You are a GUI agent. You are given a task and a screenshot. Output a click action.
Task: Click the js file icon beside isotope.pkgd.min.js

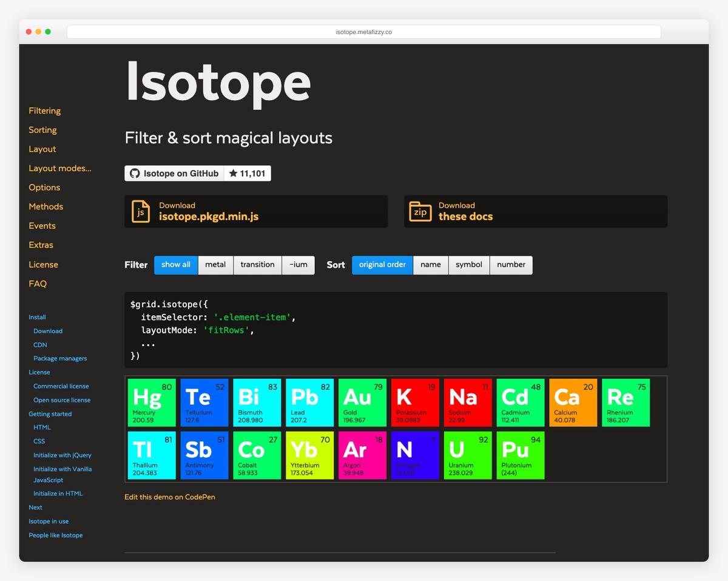(141, 211)
